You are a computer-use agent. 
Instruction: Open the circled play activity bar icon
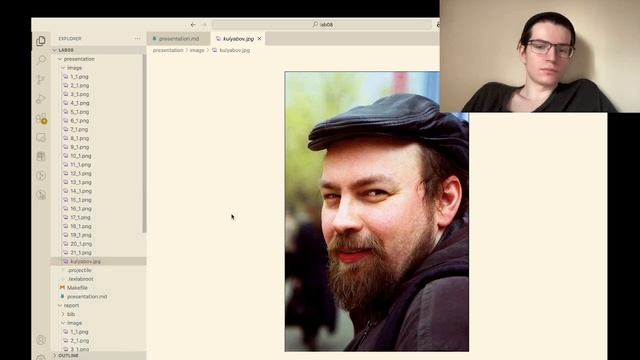pyautogui.click(x=41, y=176)
